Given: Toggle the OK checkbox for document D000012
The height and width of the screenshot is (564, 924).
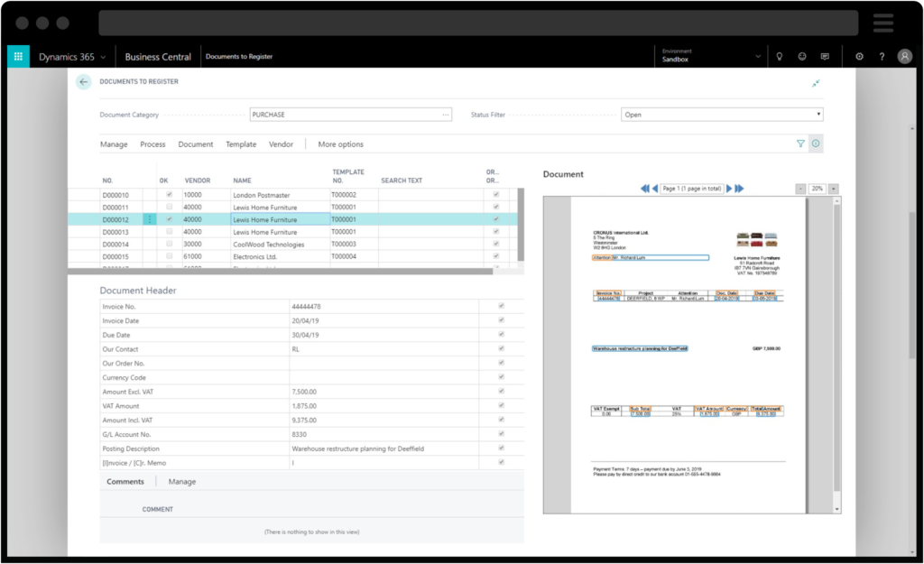Looking at the screenshot, I should pos(168,219).
